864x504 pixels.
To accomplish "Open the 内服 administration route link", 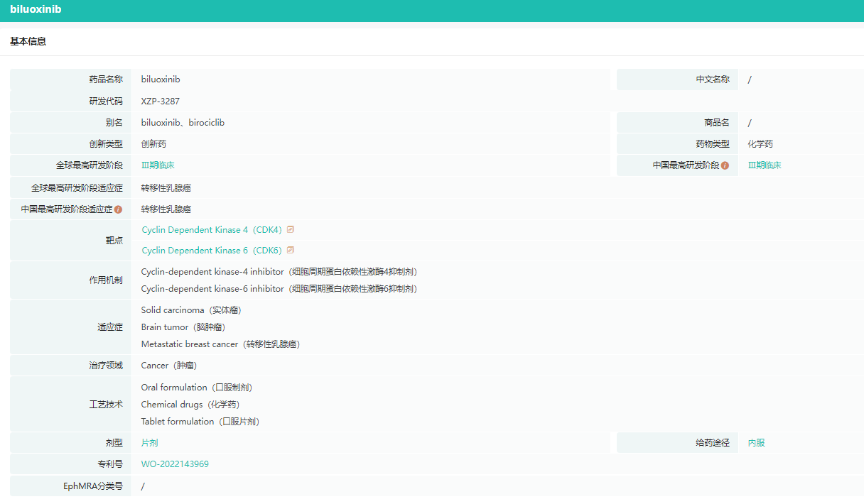I will (756, 443).
